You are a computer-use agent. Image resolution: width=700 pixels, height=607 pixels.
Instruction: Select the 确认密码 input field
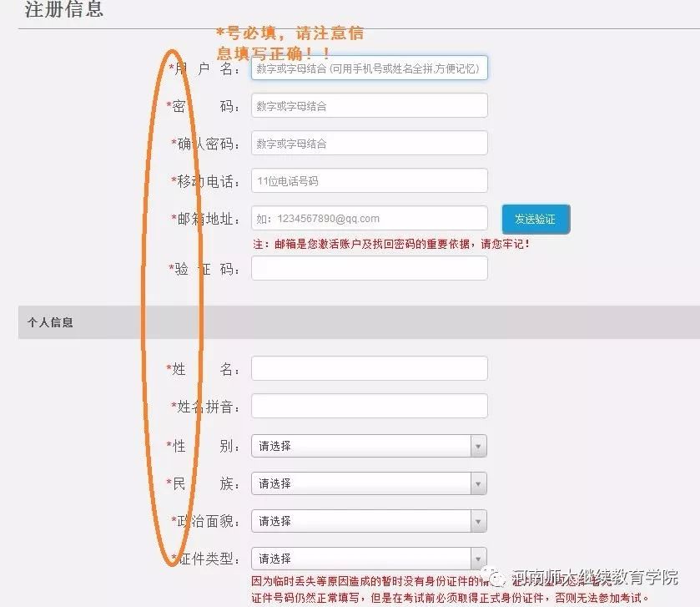[x=369, y=144]
